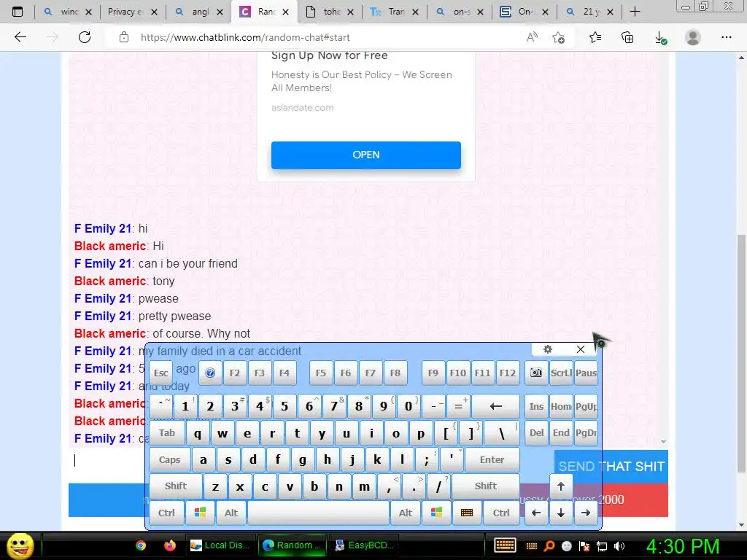This screenshot has width=747, height=560.
Task: Click the keyboard camera screenshot key
Action: click(x=536, y=373)
